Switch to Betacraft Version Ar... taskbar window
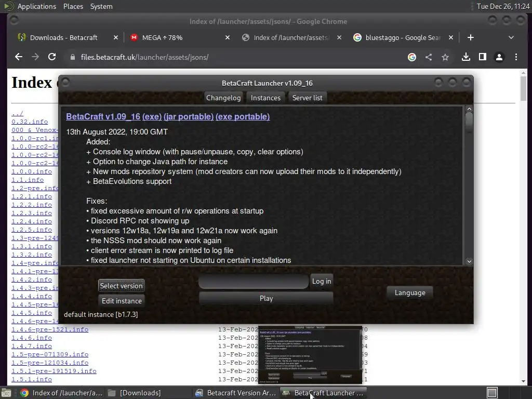 236,393
